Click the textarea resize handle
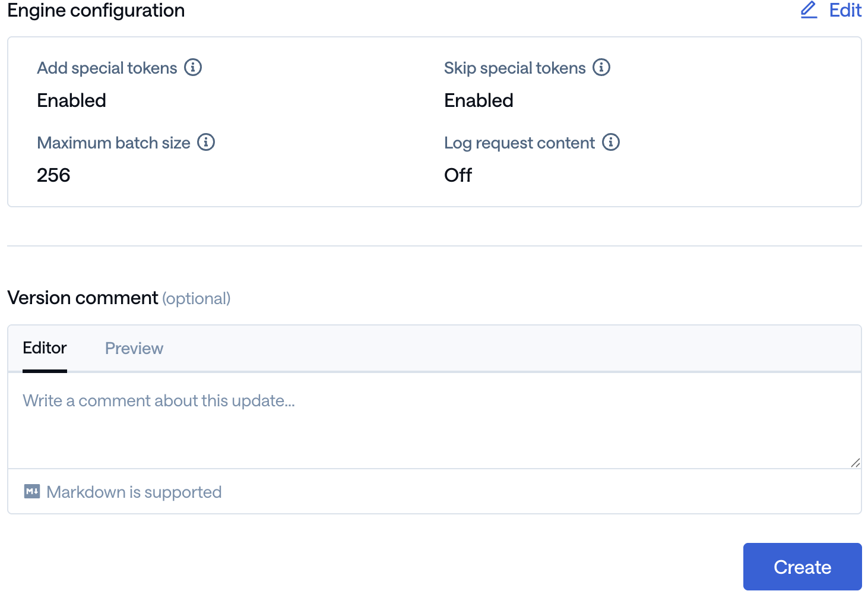 [x=855, y=463]
